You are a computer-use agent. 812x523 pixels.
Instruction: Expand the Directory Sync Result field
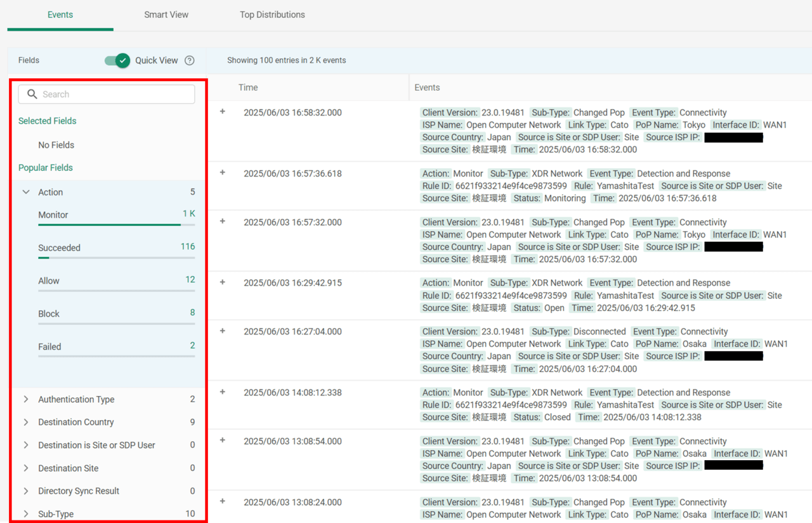tap(26, 491)
